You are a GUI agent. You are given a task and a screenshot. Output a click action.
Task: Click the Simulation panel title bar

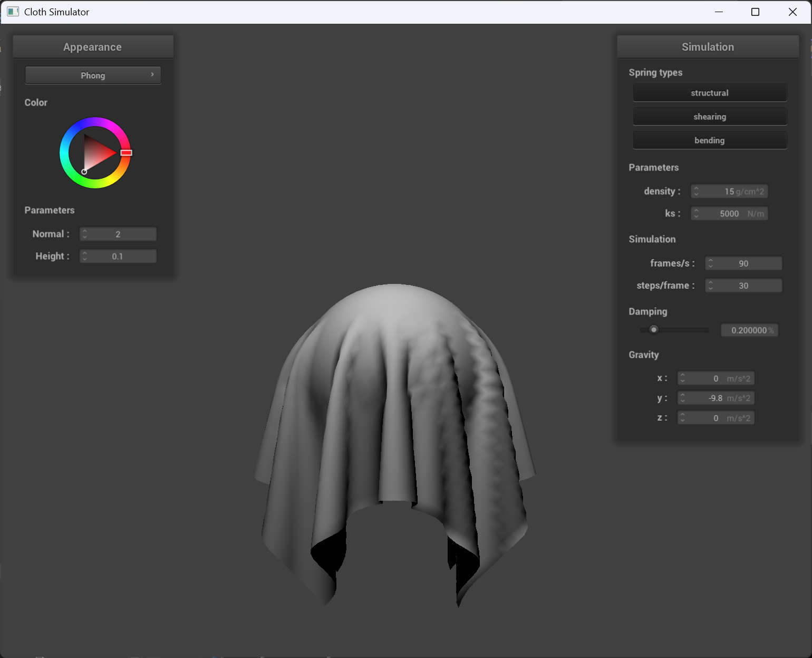(708, 47)
